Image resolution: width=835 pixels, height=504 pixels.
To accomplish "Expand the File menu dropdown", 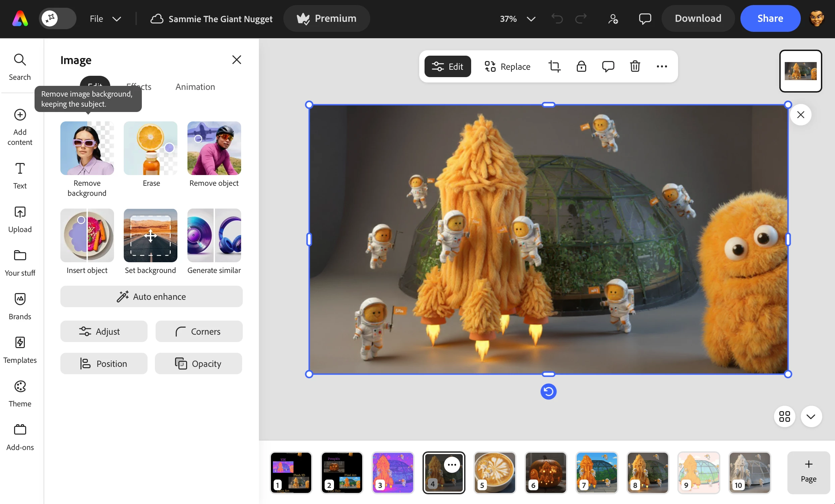I will point(105,19).
